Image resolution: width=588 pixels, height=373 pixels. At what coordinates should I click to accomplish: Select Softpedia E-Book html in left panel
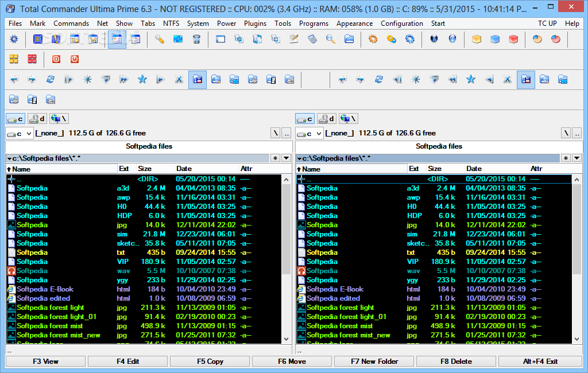point(144,289)
